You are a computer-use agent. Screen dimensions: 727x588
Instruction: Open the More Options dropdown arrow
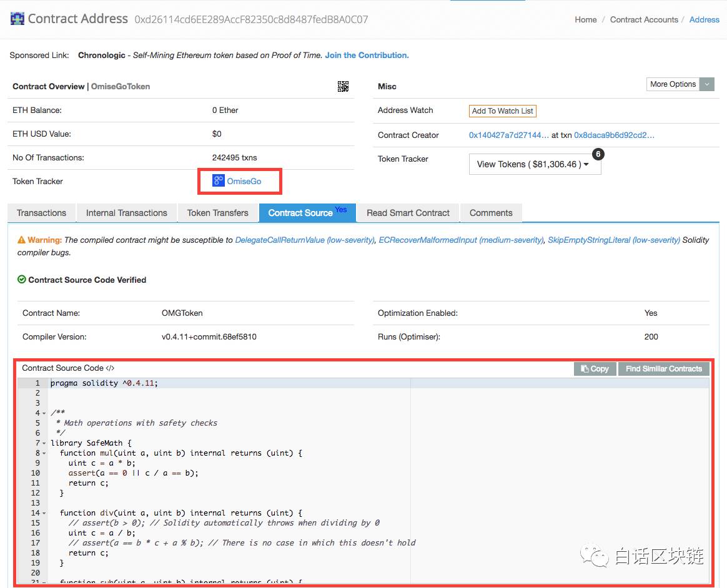coord(706,84)
